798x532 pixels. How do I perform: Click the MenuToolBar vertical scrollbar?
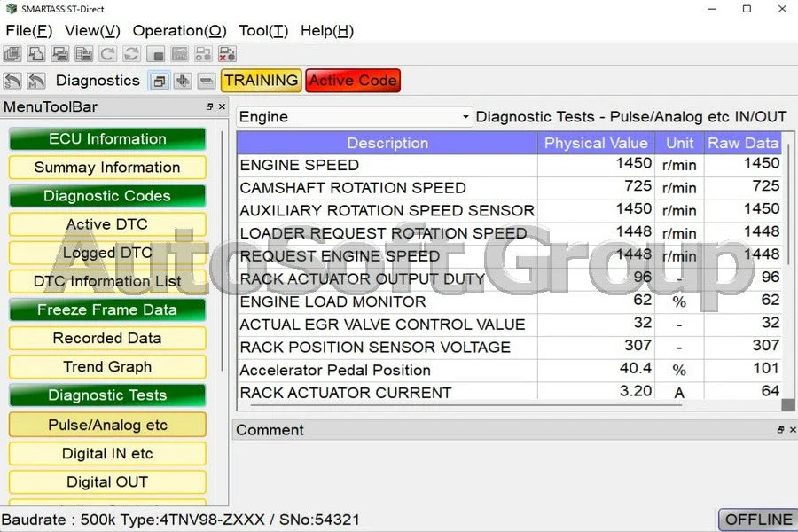click(222, 251)
